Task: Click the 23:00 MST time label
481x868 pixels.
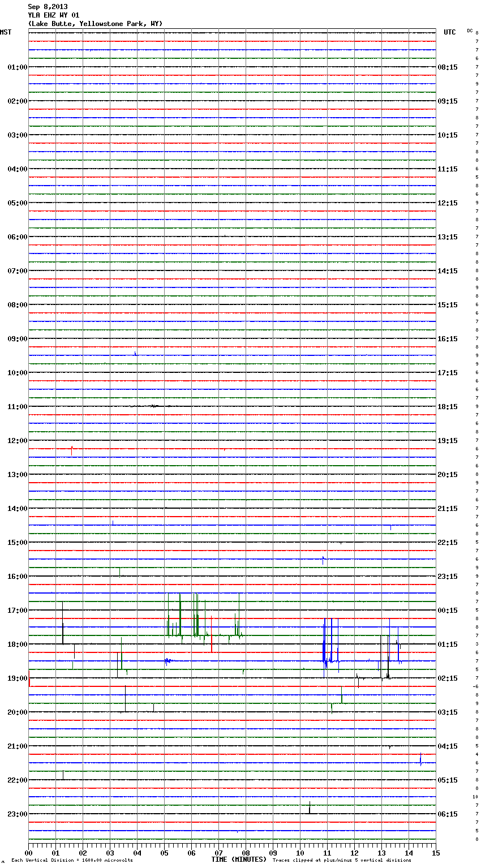Action: coord(18,814)
